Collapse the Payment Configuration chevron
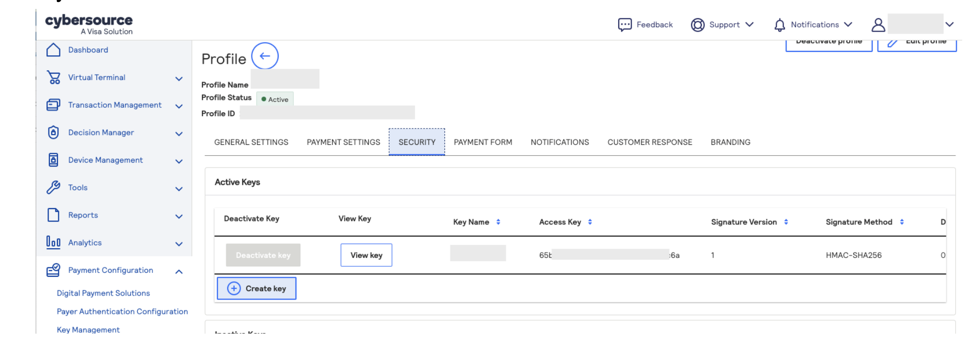Screen dimensions: 980x345 point(179,271)
